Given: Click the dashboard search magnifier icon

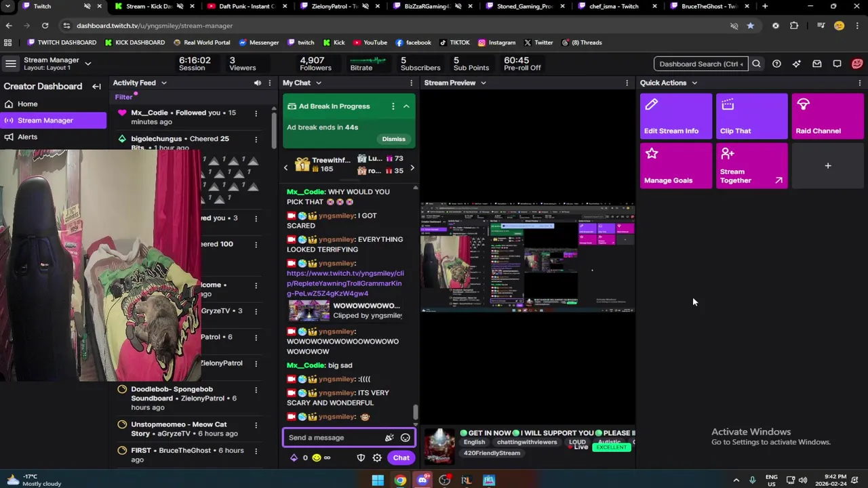Looking at the screenshot, I should pos(756,64).
